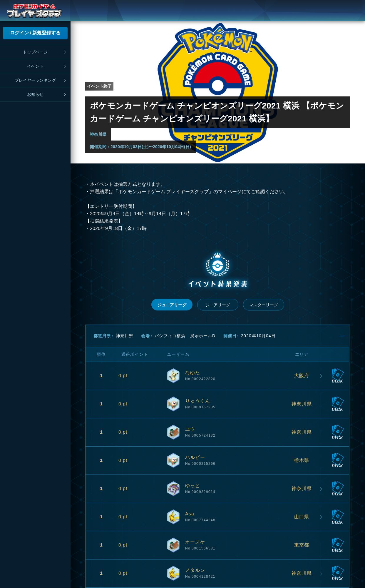The width and height of the screenshot is (365, 588).
Task: Click venue text パシフィコ横浜 展示ホールD
Action: [185, 336]
